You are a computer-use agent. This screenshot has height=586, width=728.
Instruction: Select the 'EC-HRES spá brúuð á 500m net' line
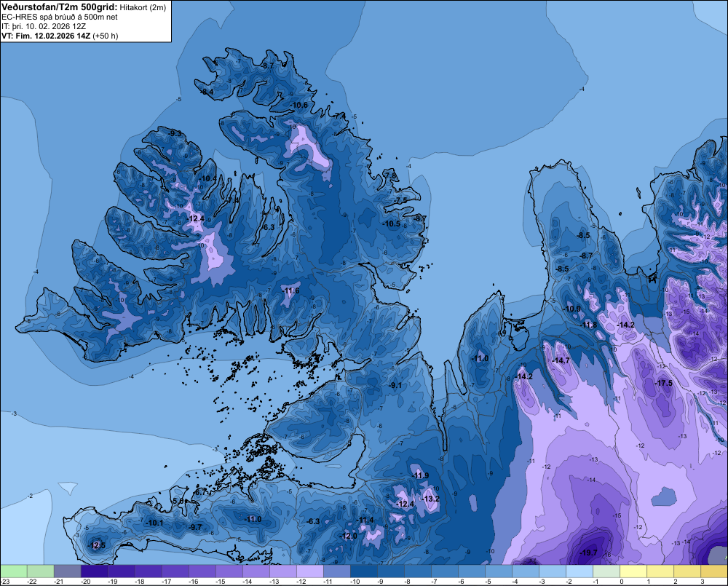click(60, 17)
